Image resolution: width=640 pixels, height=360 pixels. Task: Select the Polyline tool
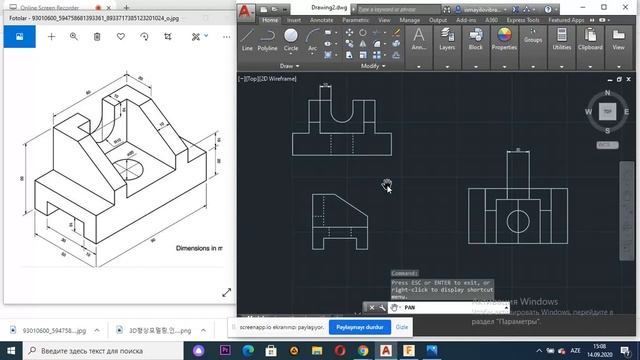coord(267,40)
